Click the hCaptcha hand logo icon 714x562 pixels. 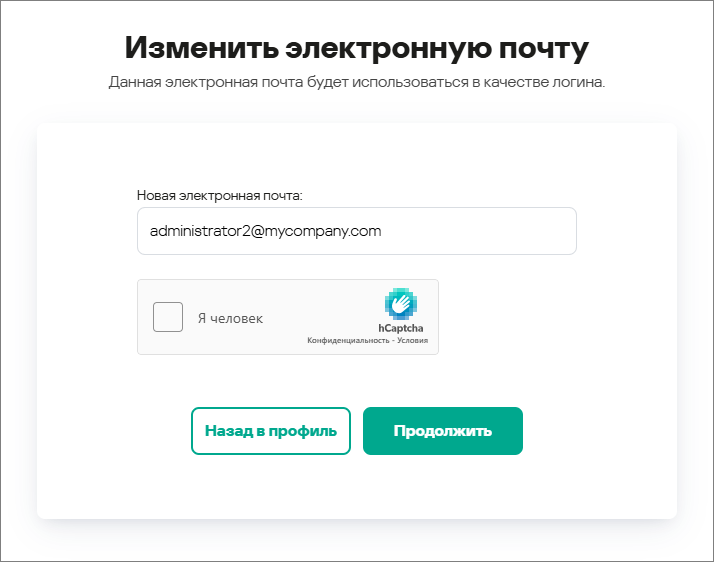[401, 304]
